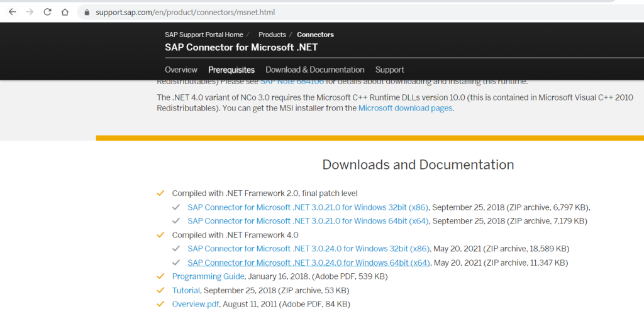
Task: Click the gray checkmark beside 3.0.24.0 32bit
Action: pyautogui.click(x=176, y=249)
